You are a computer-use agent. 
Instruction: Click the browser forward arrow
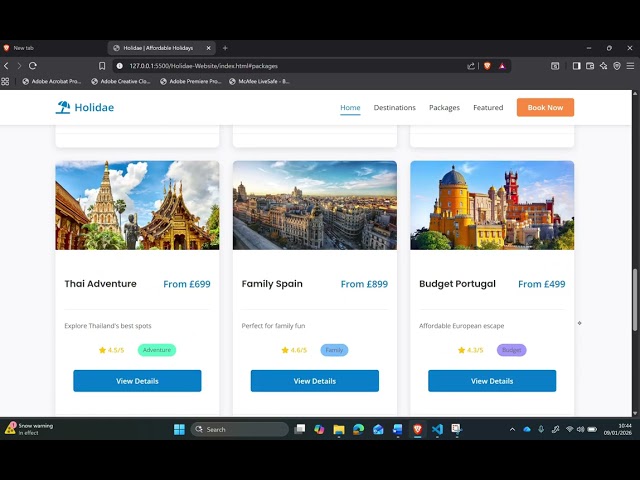coord(19,66)
